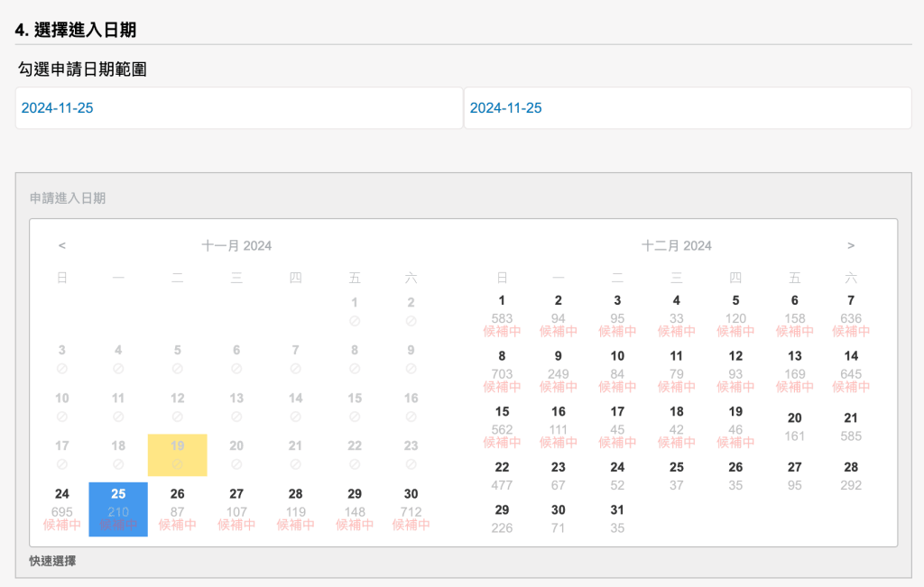The width and height of the screenshot is (924, 587).
Task: Pick December 1 with 583 applicants
Action: (502, 316)
